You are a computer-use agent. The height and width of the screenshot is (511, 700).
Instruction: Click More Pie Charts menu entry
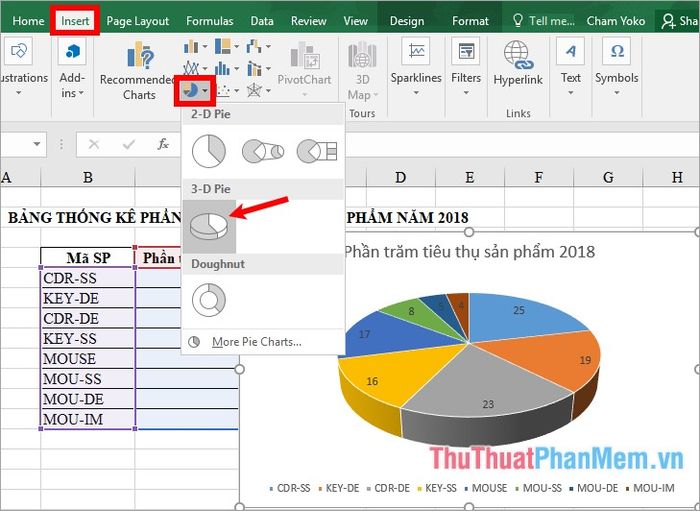(257, 342)
